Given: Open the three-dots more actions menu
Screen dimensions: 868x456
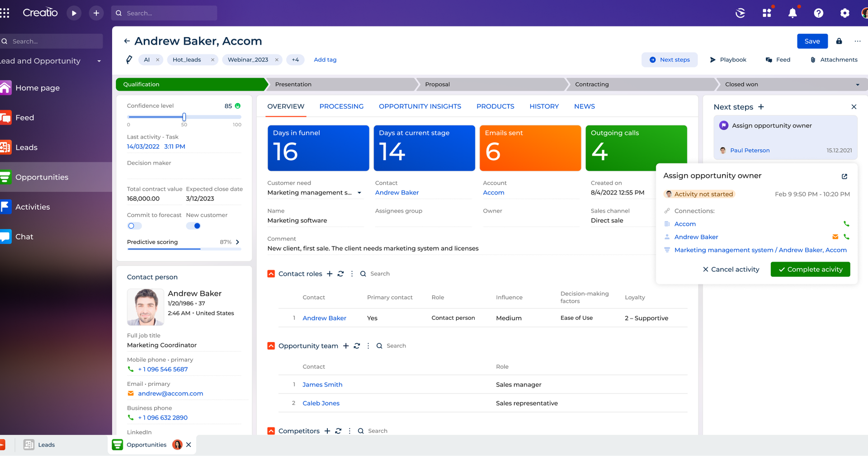Looking at the screenshot, I should [x=858, y=41].
